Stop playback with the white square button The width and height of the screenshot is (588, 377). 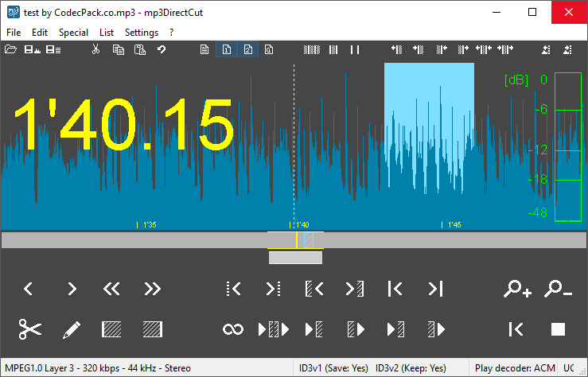pyautogui.click(x=558, y=329)
